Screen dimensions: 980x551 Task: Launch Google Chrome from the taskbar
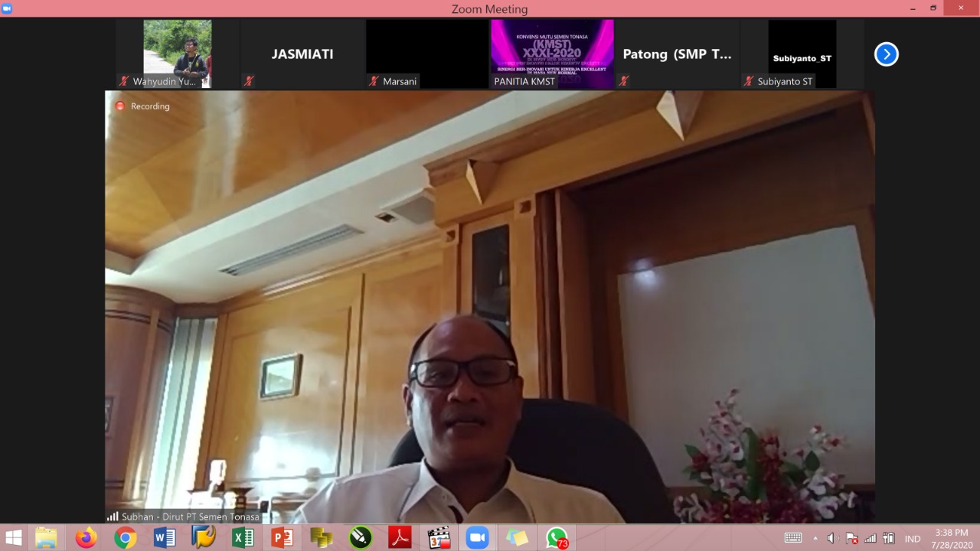point(126,538)
